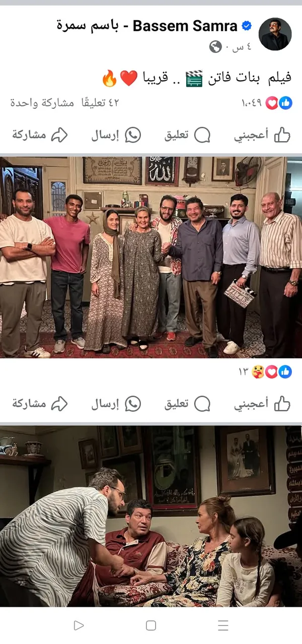302x644 pixels.
Task: Tap the verified badge next to Bassem Samra
Action: [x=248, y=26]
